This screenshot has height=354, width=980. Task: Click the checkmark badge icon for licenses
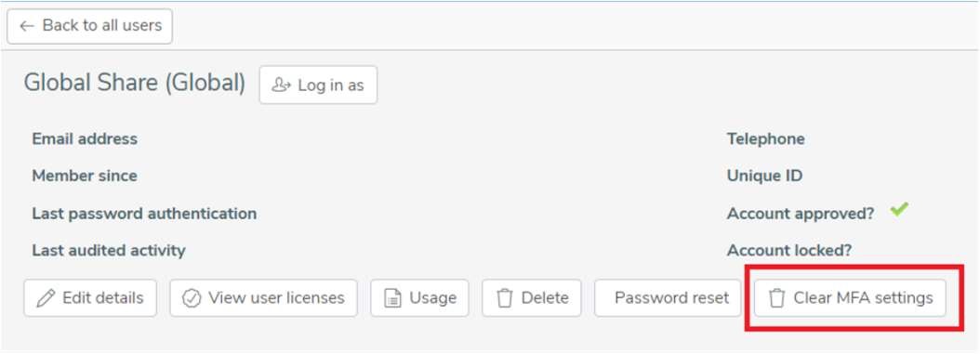(192, 298)
